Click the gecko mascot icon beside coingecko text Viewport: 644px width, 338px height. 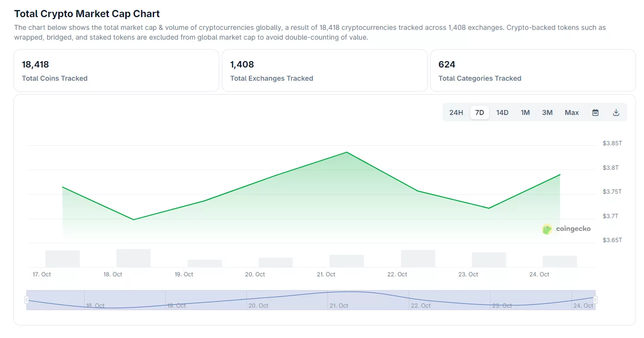[546, 228]
